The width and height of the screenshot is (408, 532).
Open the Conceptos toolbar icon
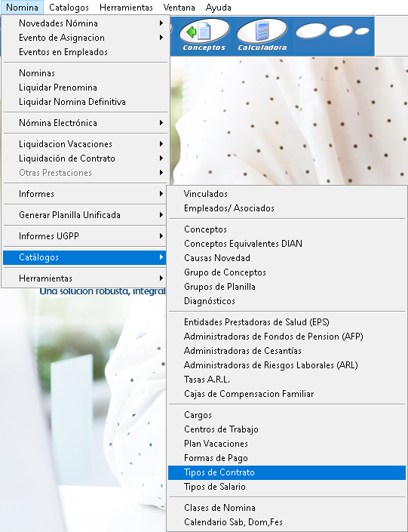click(204, 35)
